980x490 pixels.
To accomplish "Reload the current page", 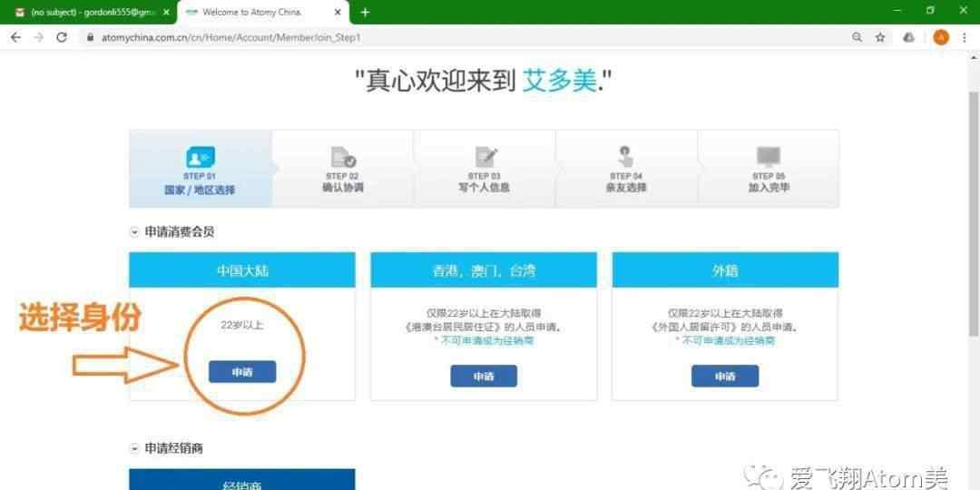I will point(62,37).
